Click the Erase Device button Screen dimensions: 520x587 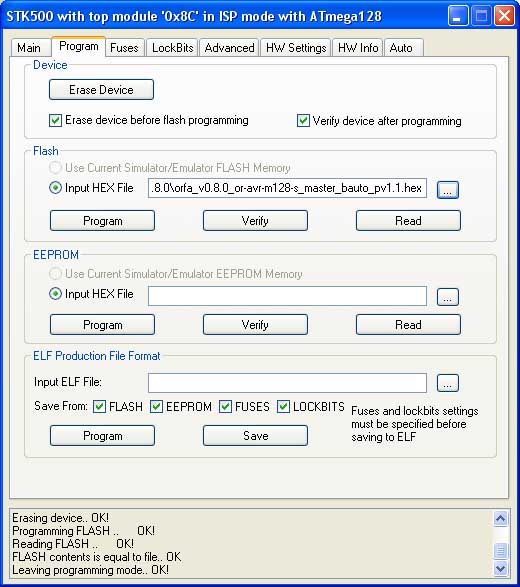pyautogui.click(x=101, y=89)
